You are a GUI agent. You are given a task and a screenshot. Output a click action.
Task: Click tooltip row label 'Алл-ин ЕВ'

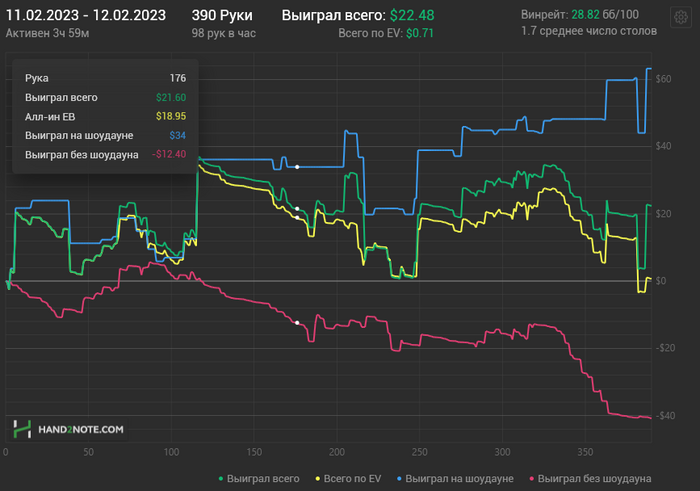click(50, 117)
